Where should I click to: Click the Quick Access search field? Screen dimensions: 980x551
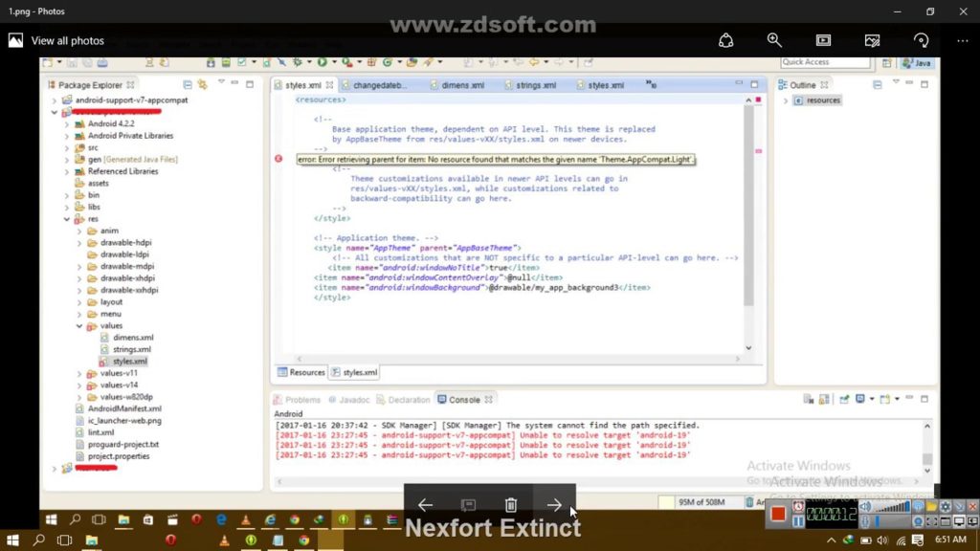pos(825,62)
